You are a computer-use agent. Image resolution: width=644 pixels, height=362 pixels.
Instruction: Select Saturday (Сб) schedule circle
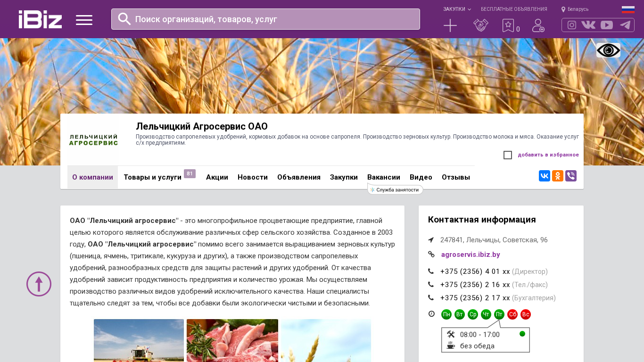[x=512, y=314]
